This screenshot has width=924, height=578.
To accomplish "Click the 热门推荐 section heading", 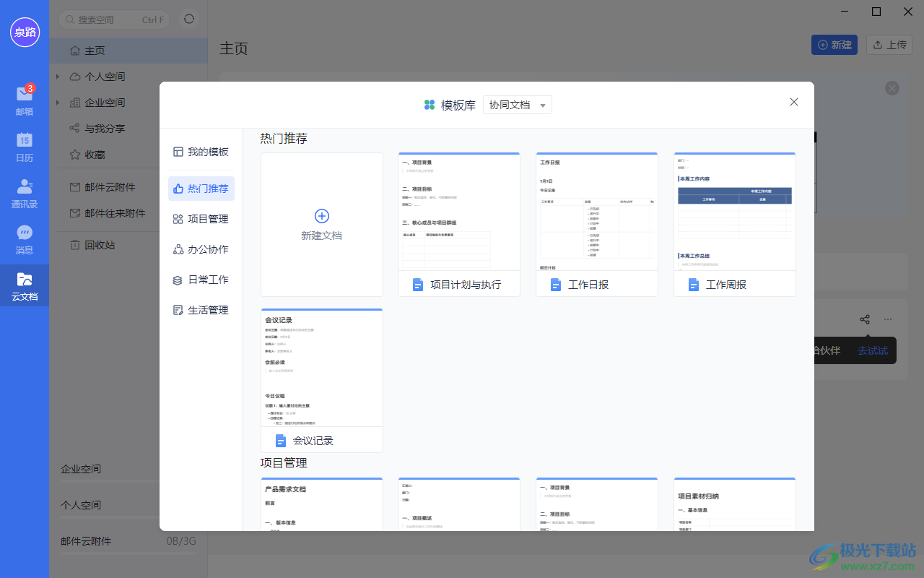I will (x=284, y=138).
